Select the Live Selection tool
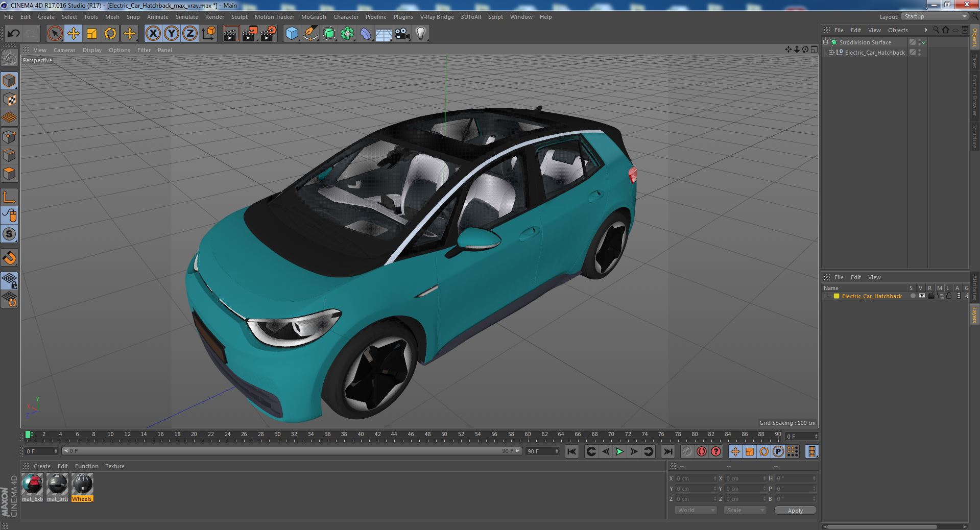 pyautogui.click(x=55, y=34)
